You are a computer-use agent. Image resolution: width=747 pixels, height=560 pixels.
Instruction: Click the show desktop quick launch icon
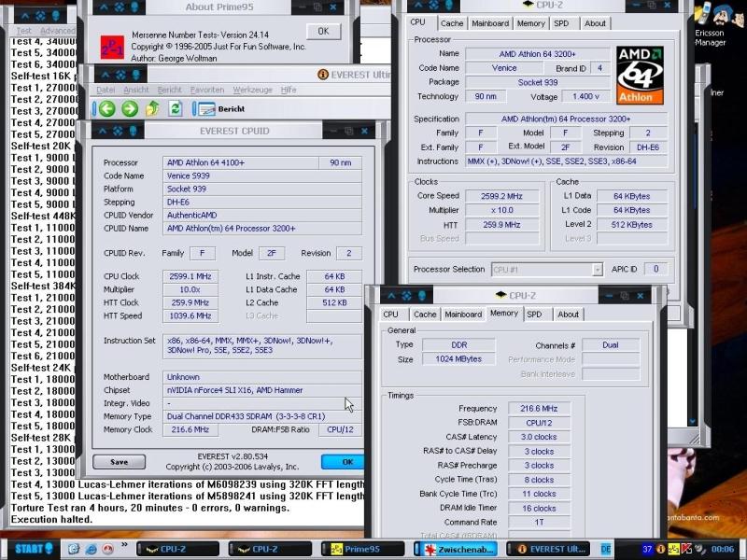[x=73, y=549]
